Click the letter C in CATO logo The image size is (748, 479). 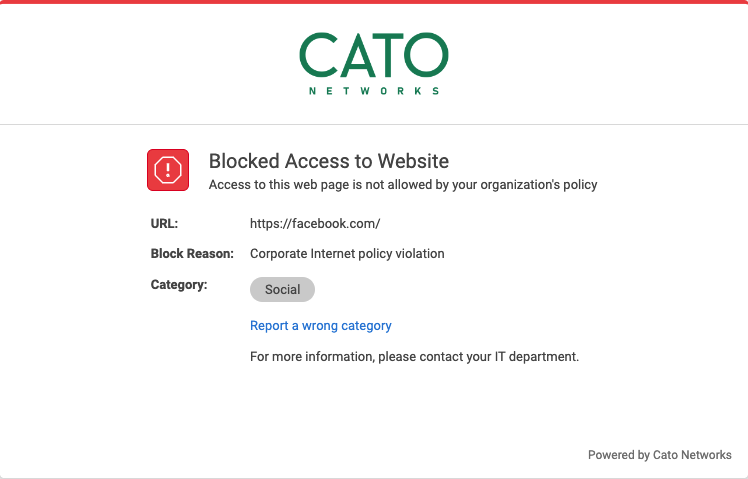(319, 56)
